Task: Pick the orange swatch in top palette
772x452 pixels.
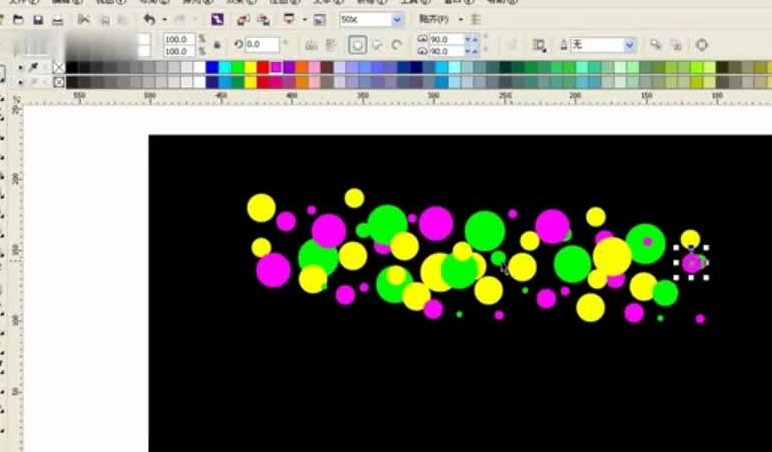Action: click(302, 67)
